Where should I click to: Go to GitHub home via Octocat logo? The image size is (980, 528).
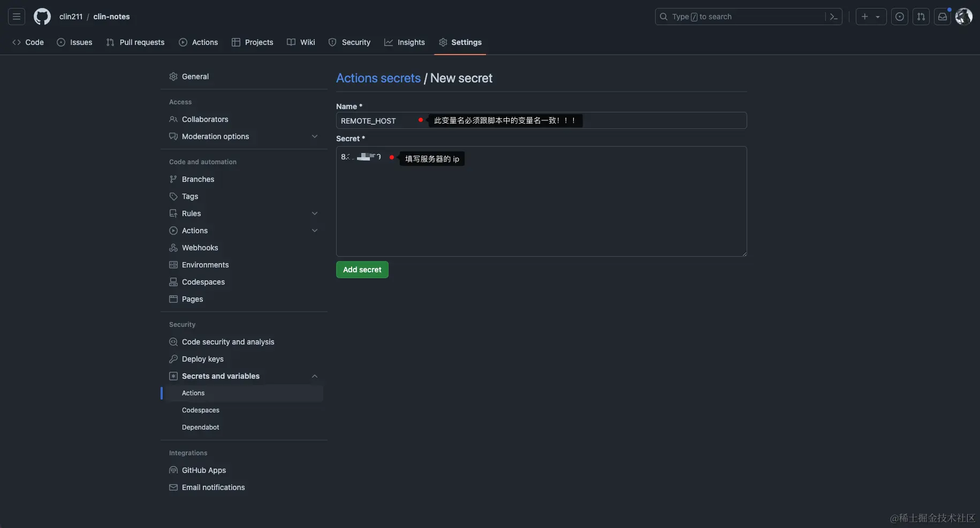click(x=42, y=17)
